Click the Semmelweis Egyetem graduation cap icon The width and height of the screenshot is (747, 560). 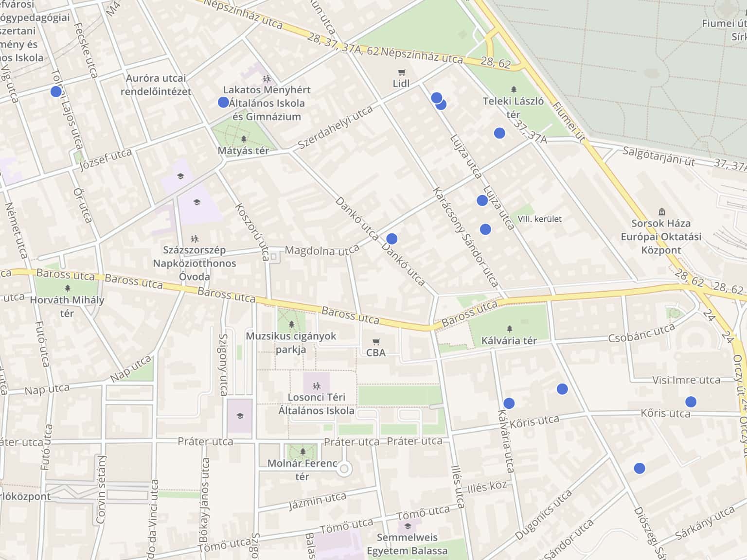coord(408,526)
